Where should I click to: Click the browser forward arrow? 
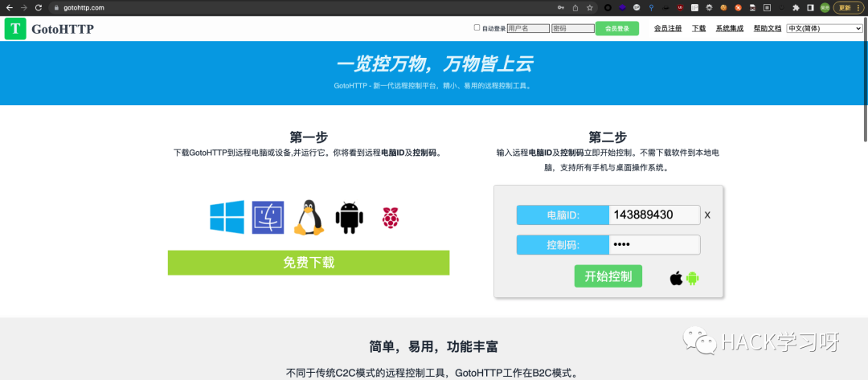click(23, 8)
